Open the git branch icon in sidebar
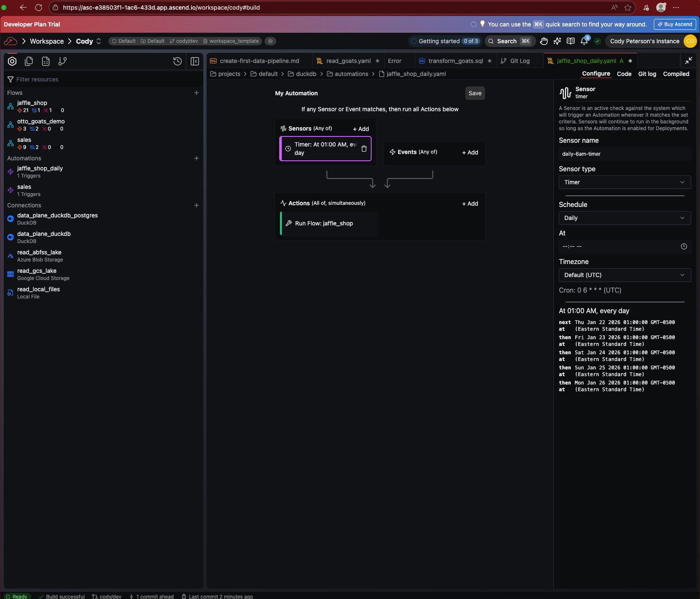700x599 pixels. [62, 61]
